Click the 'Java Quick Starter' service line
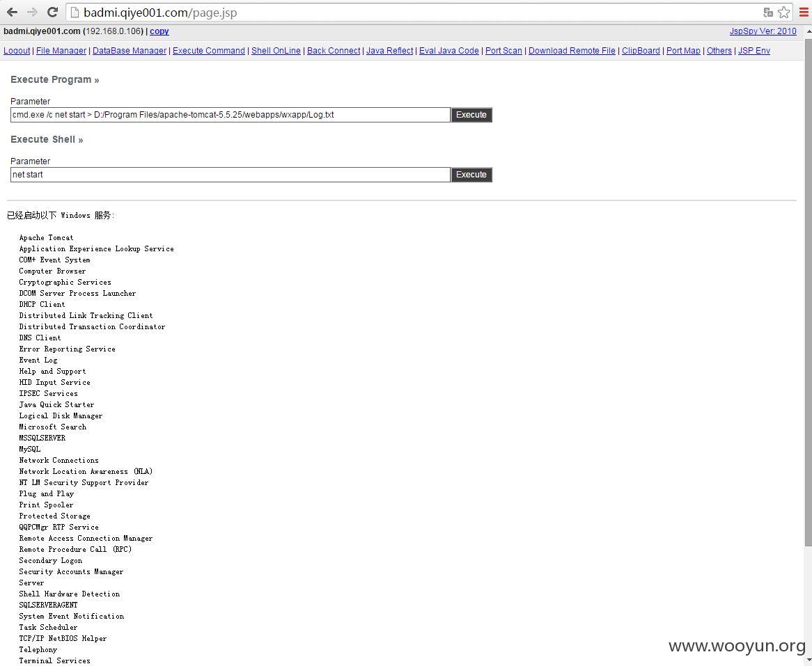Viewport: 812px width, 666px height. pos(56,404)
